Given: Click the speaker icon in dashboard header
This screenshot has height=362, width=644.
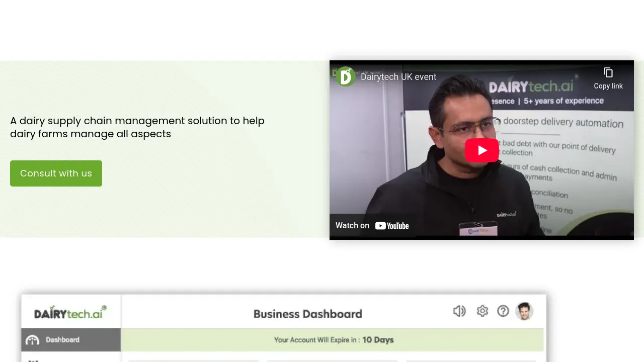Looking at the screenshot, I should tap(459, 311).
